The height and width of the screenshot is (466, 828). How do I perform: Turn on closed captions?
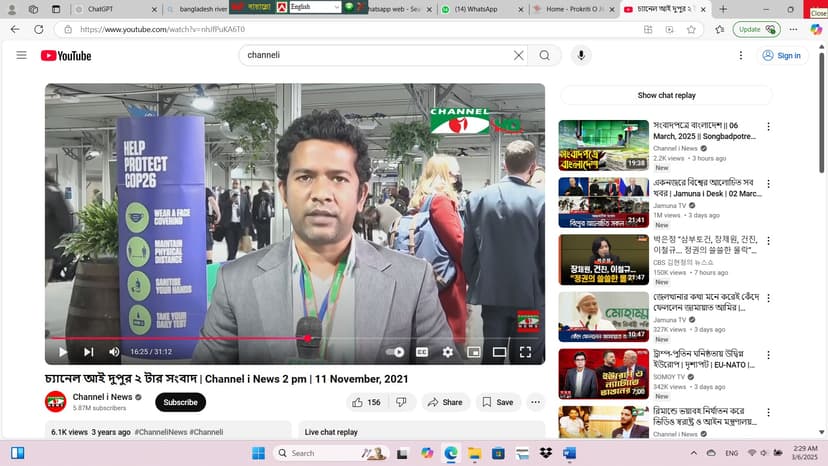coord(422,352)
